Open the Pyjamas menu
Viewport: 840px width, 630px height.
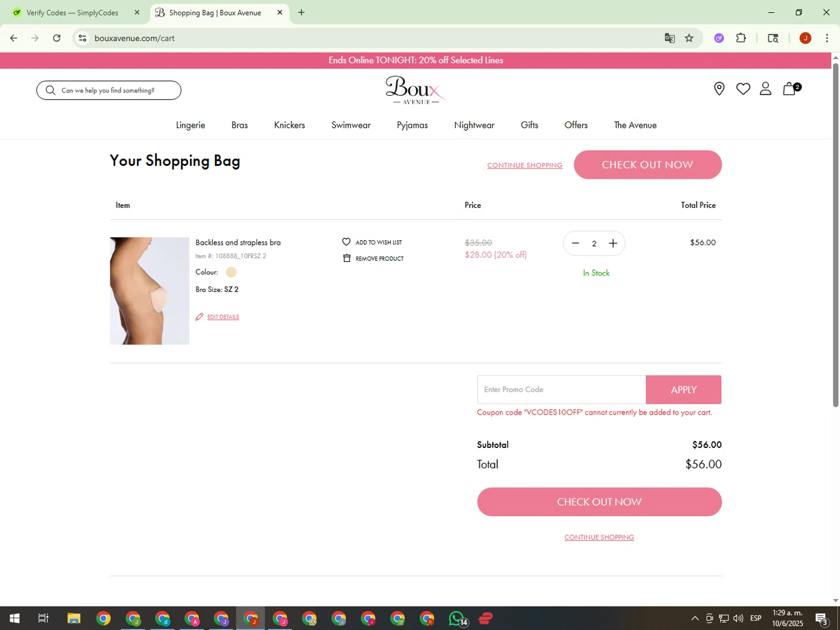tap(412, 125)
